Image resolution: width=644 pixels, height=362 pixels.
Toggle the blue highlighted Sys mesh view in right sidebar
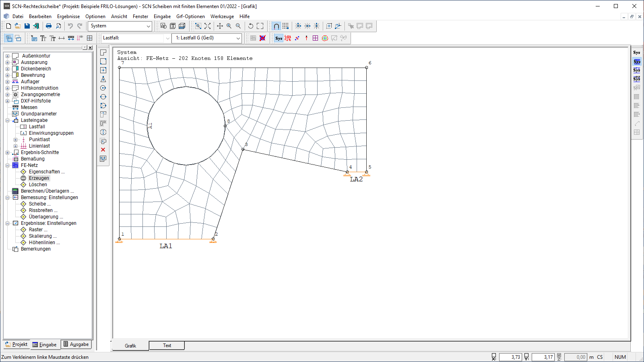pos(637,62)
